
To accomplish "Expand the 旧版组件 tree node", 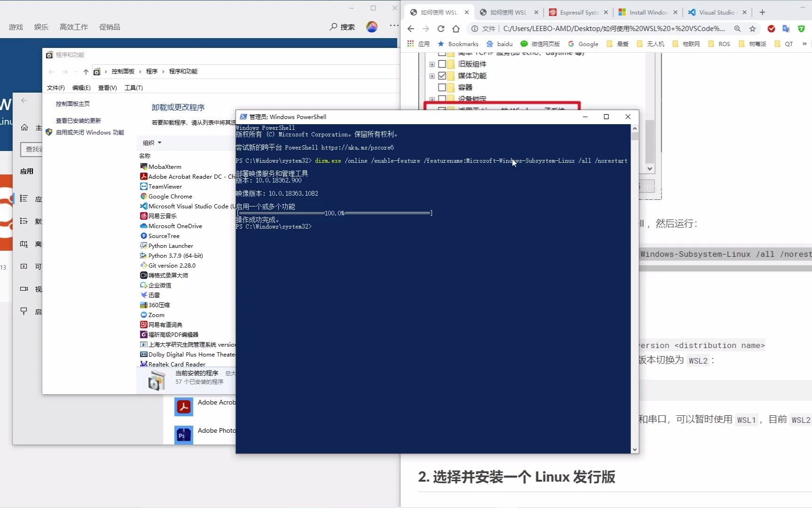I will [432, 64].
